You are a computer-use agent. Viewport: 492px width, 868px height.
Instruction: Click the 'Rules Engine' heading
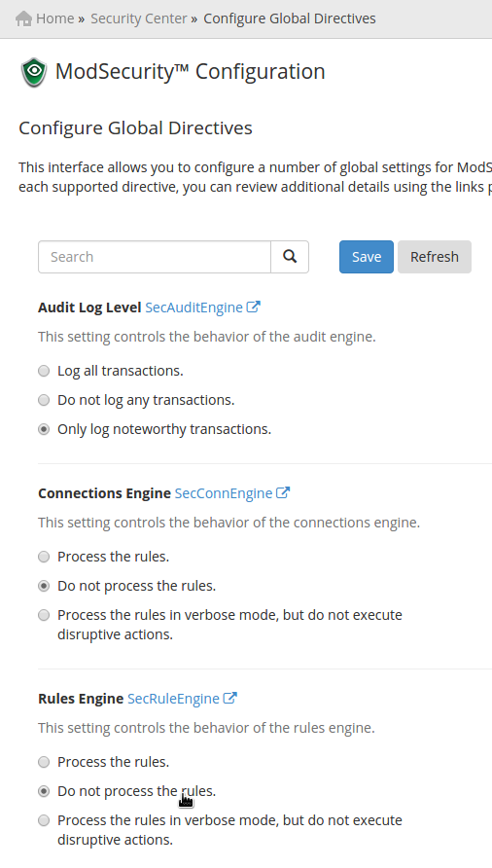click(81, 699)
